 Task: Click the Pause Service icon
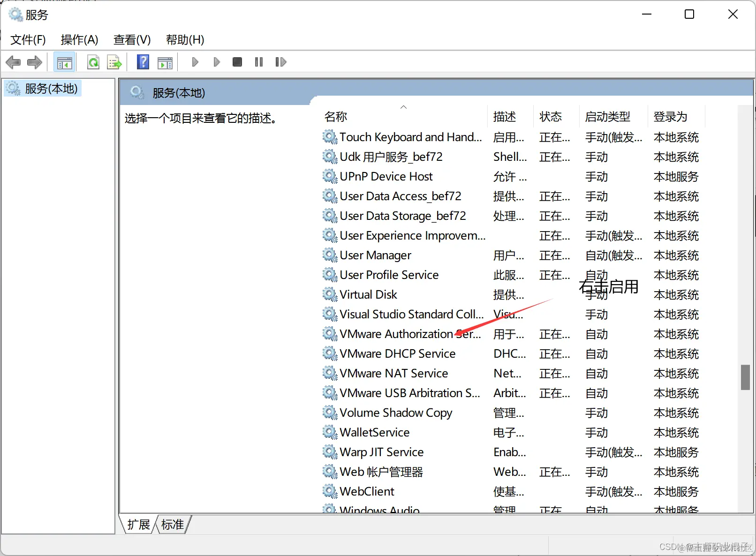pos(259,62)
